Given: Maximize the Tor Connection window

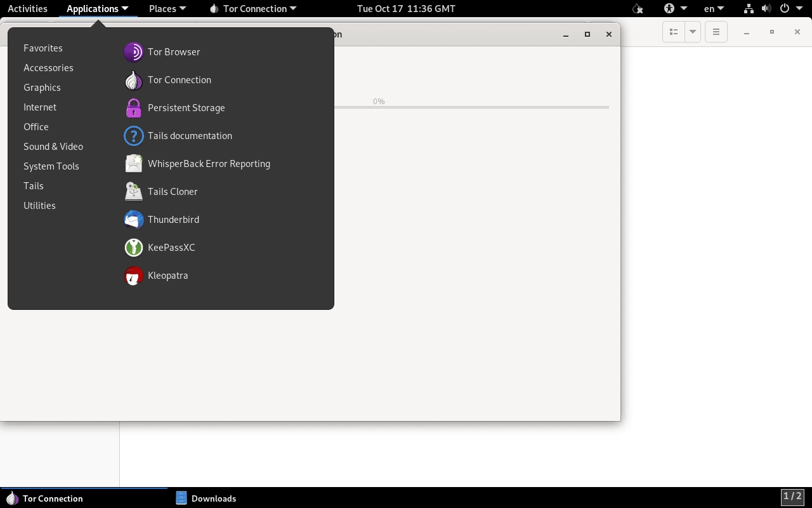Looking at the screenshot, I should click(587, 34).
